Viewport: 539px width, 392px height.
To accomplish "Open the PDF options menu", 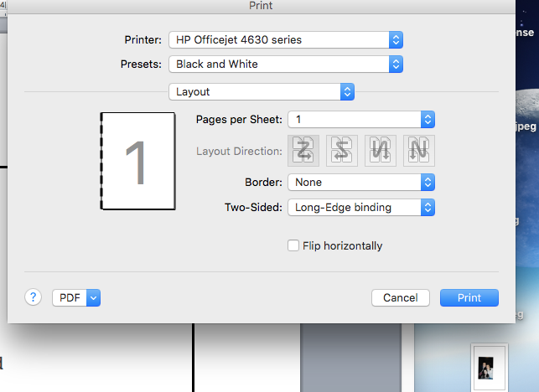I will point(76,297).
